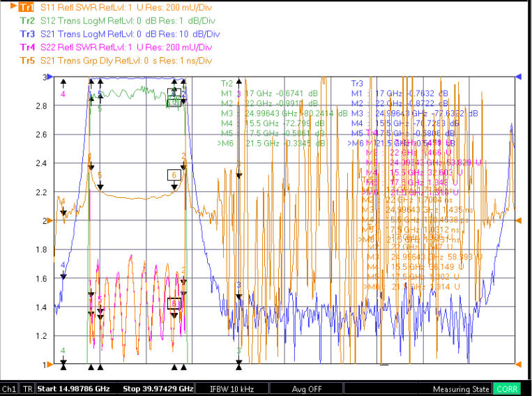Click Tr3 marker readout M1 17 GHz -0.7632 dB

[400, 93]
